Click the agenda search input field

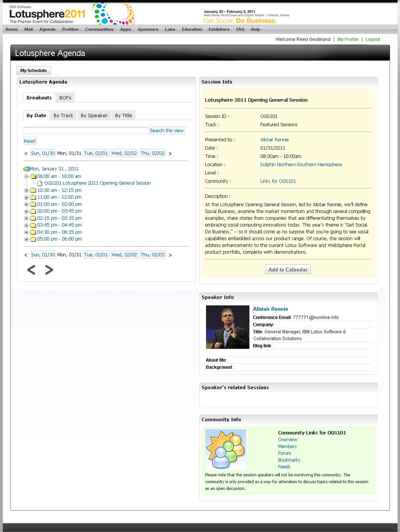coord(85,131)
